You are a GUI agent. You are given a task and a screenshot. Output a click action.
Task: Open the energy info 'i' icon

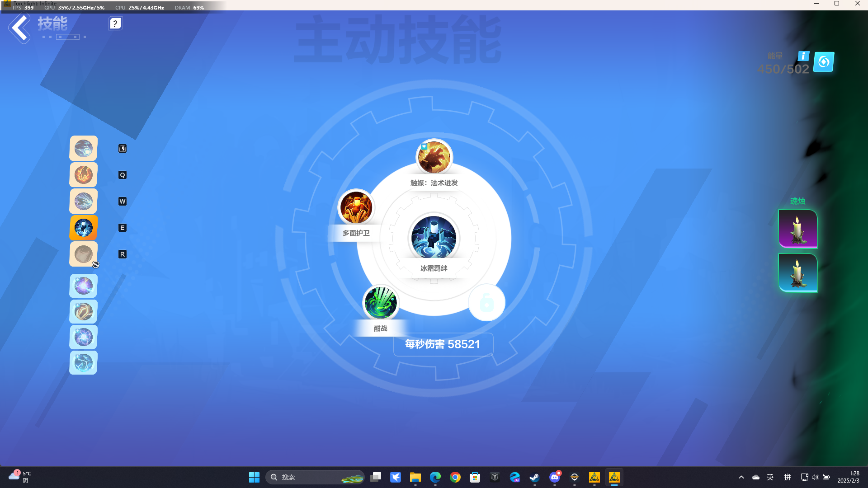click(803, 56)
